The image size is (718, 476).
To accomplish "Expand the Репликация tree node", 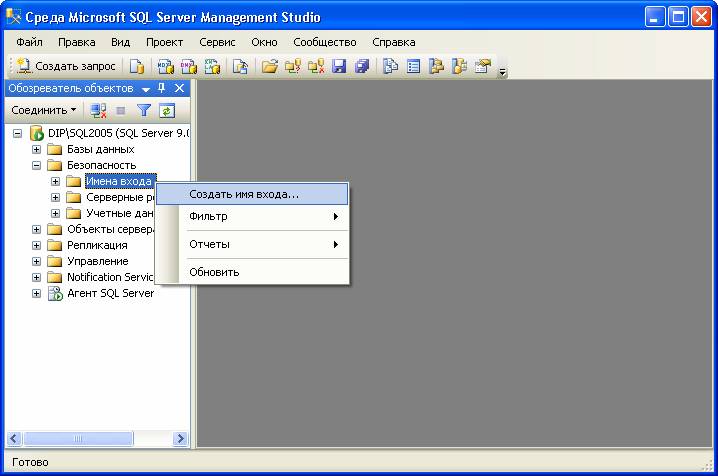I will click(x=37, y=245).
